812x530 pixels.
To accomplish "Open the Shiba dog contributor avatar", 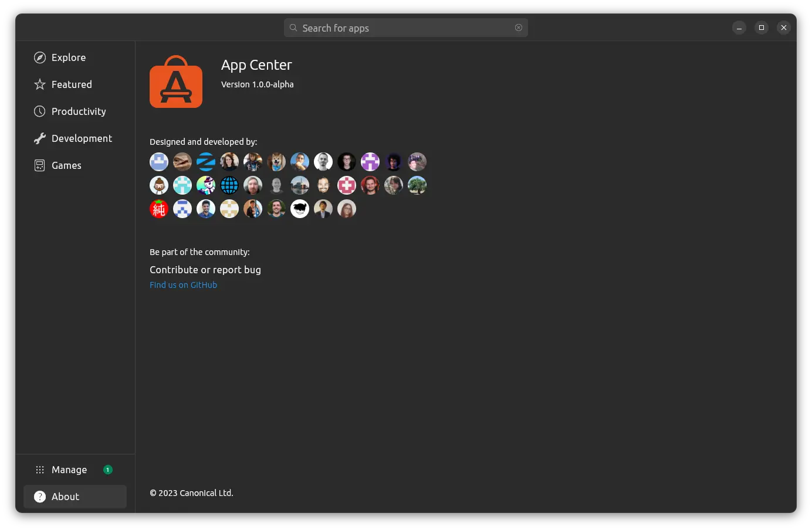I will [276, 162].
